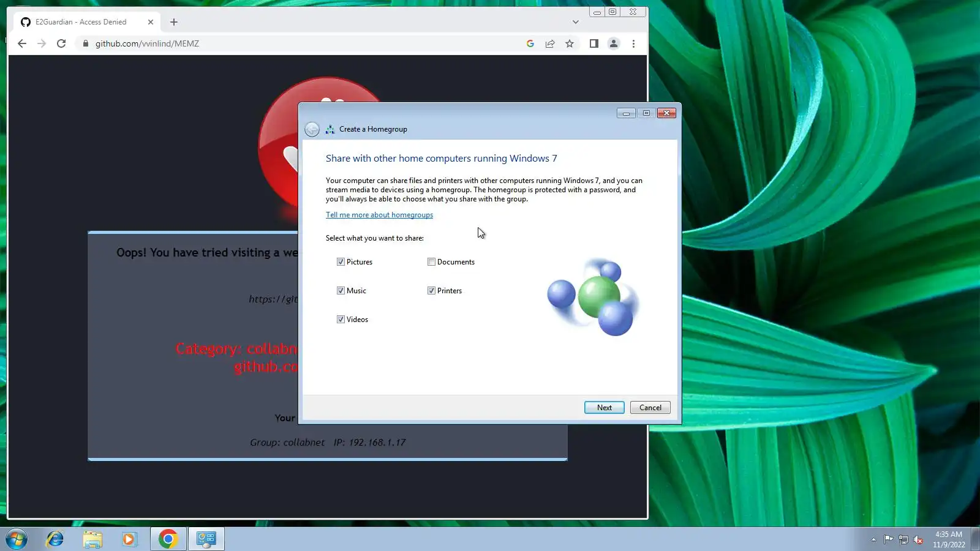Open 'Tell me more about homegroups' link
The width and height of the screenshot is (980, 551).
tap(379, 215)
